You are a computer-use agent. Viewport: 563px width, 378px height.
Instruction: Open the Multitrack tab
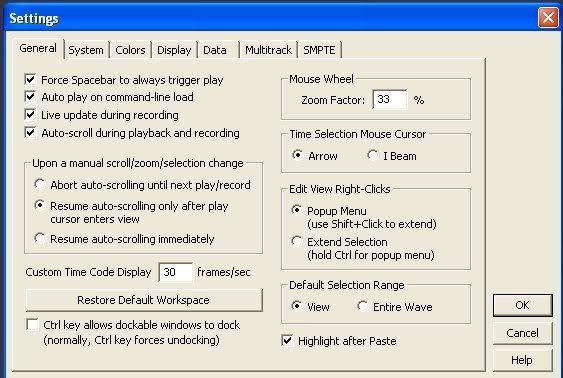pyautogui.click(x=268, y=50)
